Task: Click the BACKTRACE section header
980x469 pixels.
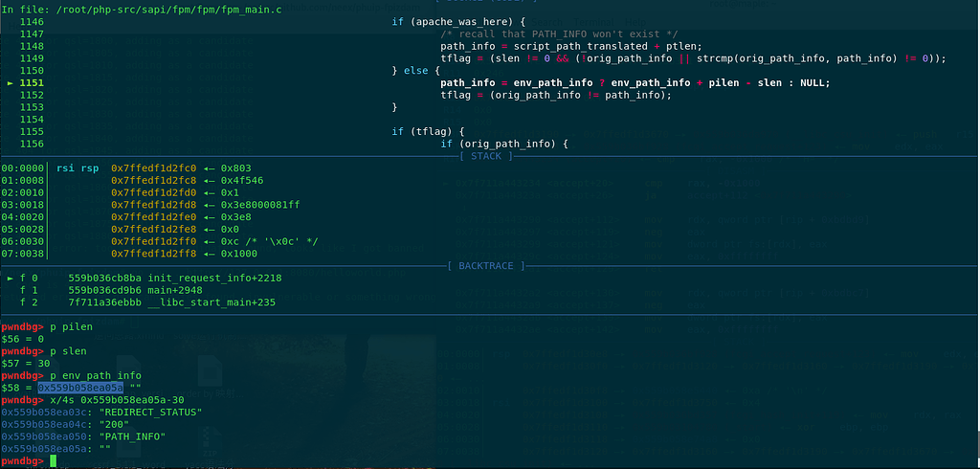Action: [x=485, y=264]
